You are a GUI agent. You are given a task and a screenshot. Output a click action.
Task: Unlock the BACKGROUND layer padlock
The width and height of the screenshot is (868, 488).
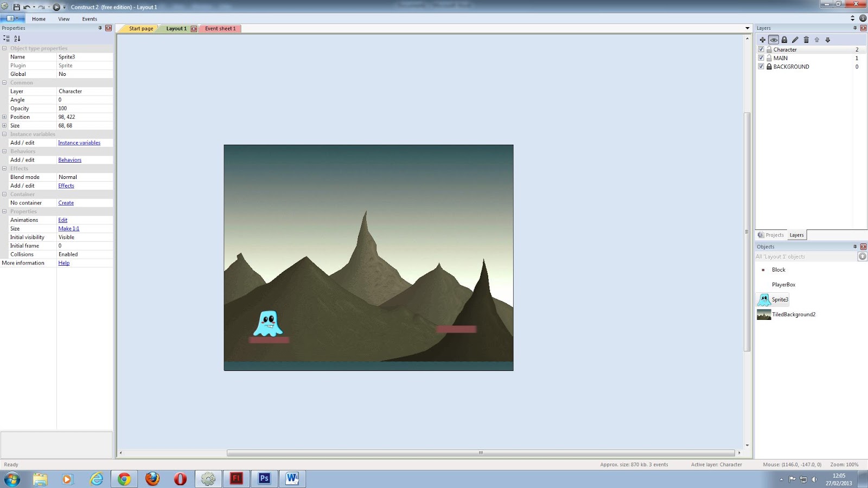[769, 66]
